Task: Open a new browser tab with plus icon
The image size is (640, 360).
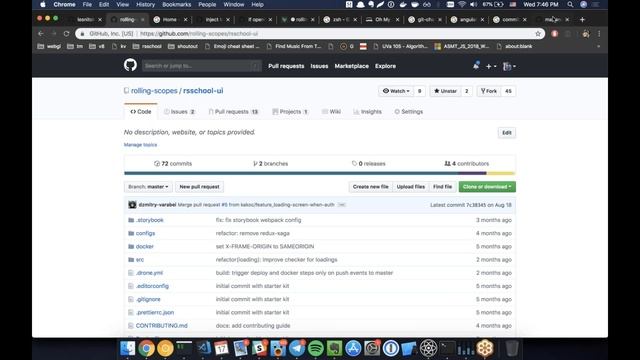Action: pos(582,19)
